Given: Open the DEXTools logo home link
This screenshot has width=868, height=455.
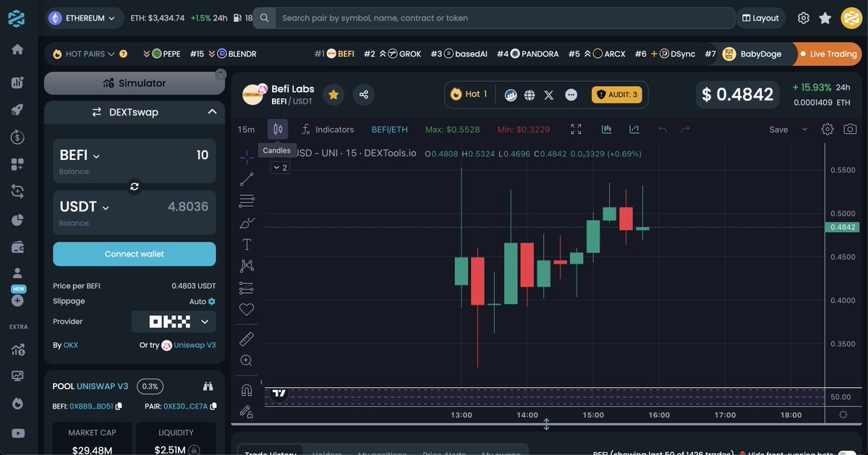Looking at the screenshot, I should [17, 18].
